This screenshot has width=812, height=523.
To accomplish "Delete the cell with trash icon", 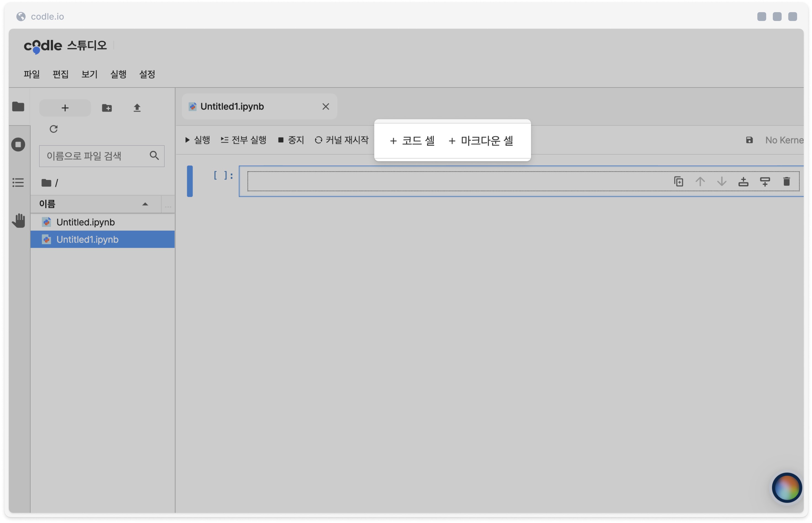I will coord(787,182).
